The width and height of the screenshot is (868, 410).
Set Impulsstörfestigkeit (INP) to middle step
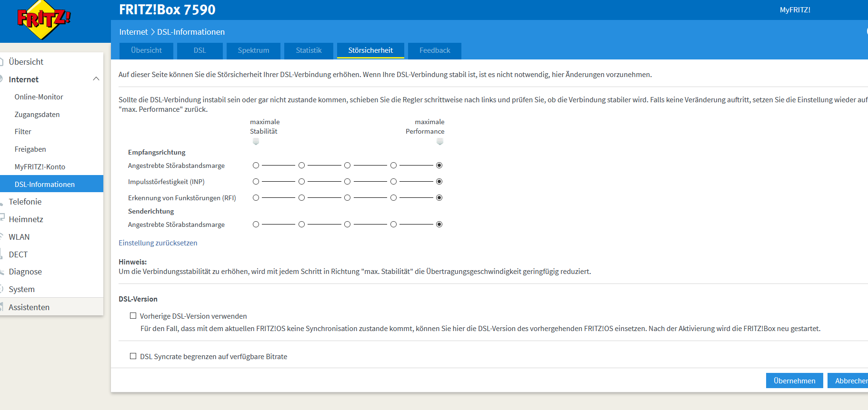pos(348,182)
